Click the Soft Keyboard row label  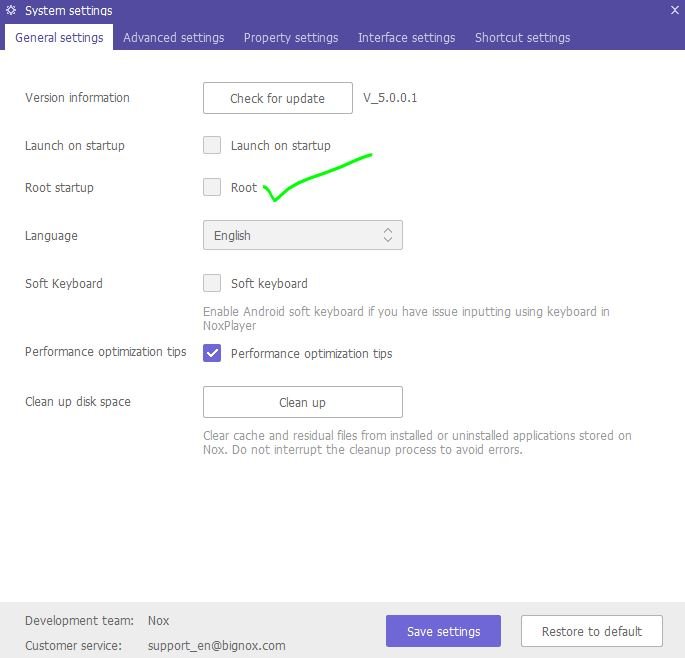pyautogui.click(x=64, y=284)
